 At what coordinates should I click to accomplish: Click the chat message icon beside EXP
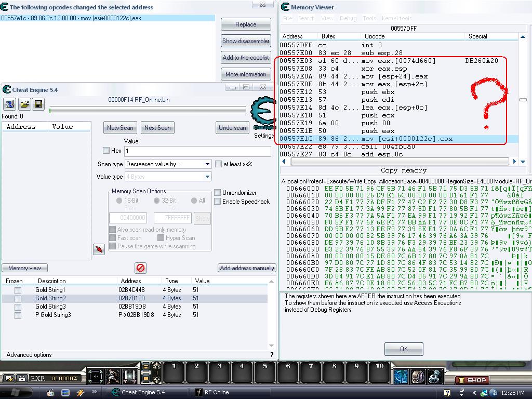(9, 378)
